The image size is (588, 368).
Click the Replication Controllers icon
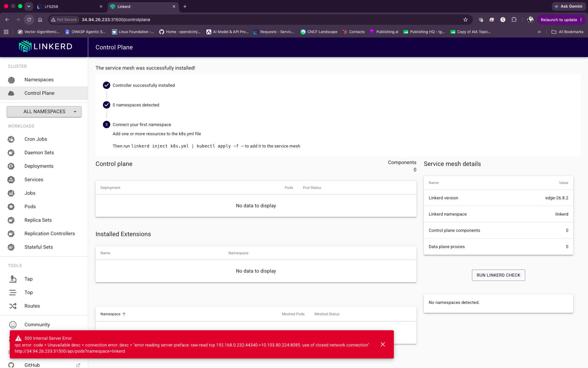pos(11,234)
